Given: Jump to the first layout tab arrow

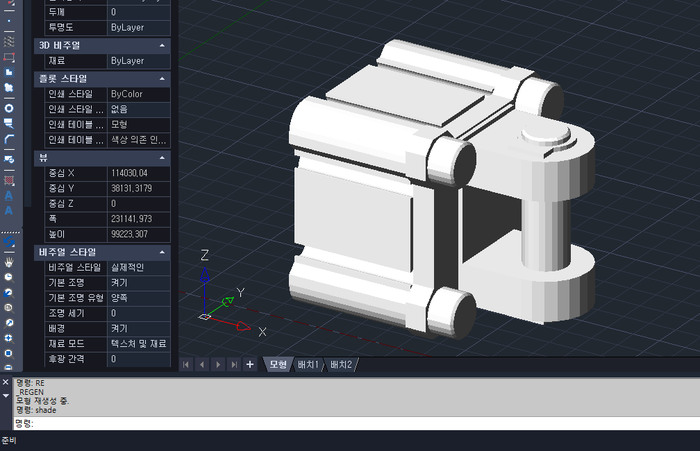Looking at the screenshot, I should 186,364.
